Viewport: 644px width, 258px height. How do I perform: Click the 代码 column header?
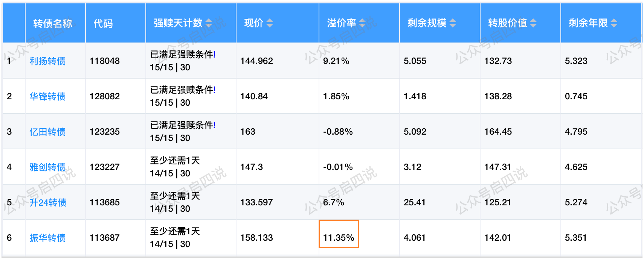pyautogui.click(x=103, y=24)
